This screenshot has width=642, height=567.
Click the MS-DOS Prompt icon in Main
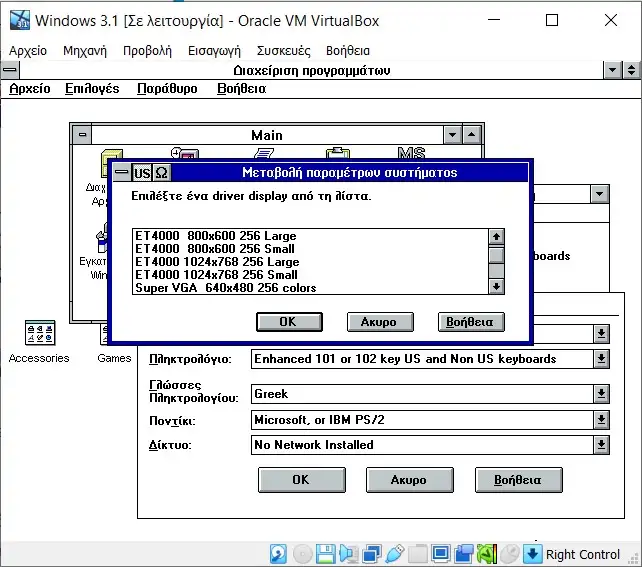click(x=411, y=153)
